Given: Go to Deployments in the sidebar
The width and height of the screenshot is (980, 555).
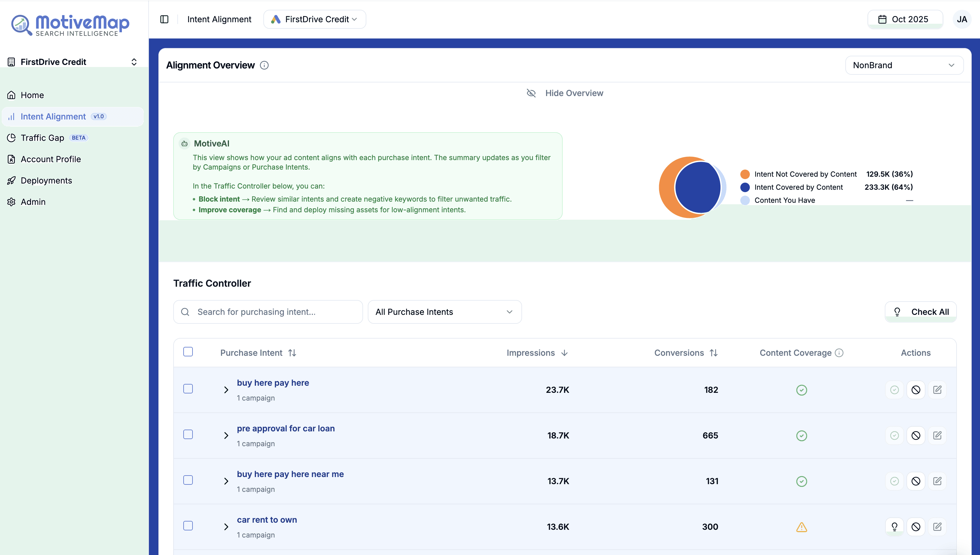Looking at the screenshot, I should [46, 181].
